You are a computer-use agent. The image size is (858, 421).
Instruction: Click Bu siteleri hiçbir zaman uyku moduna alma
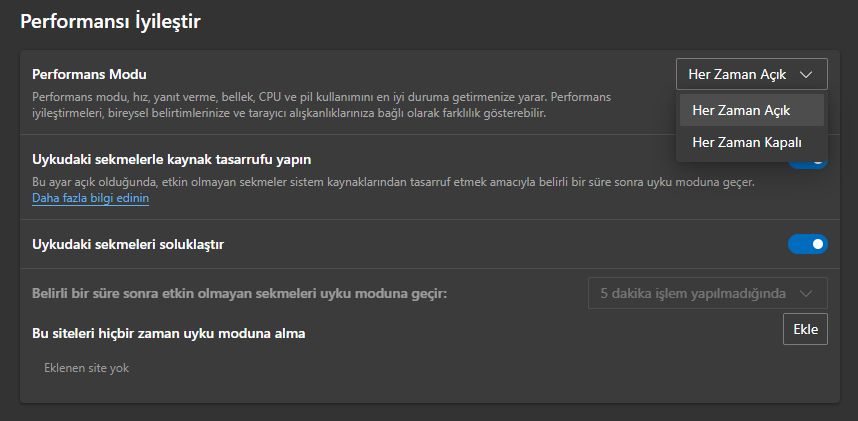(x=168, y=332)
